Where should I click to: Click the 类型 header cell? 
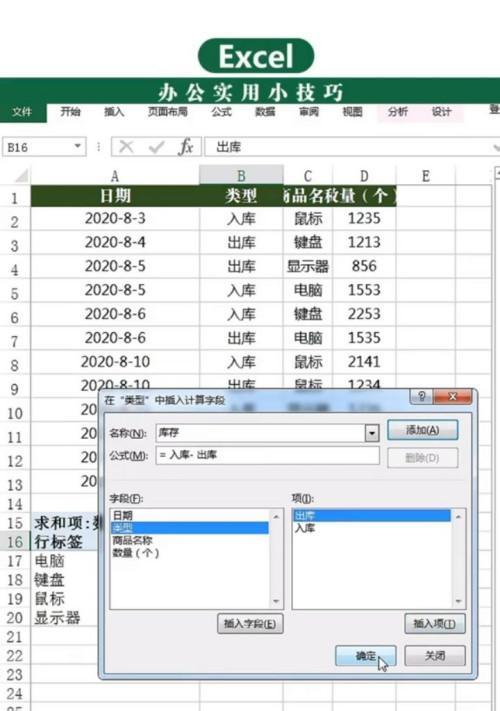(x=241, y=196)
